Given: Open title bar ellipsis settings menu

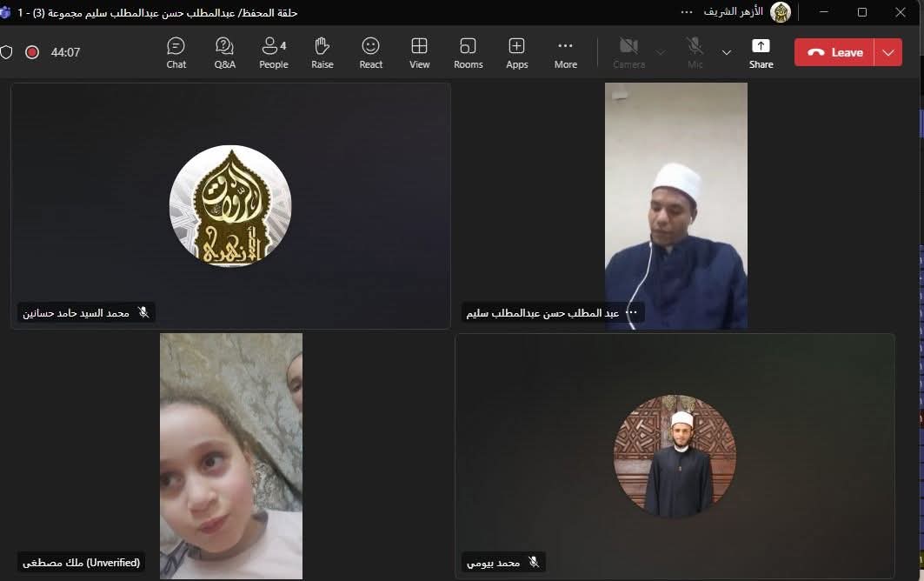Looking at the screenshot, I should (687, 12).
